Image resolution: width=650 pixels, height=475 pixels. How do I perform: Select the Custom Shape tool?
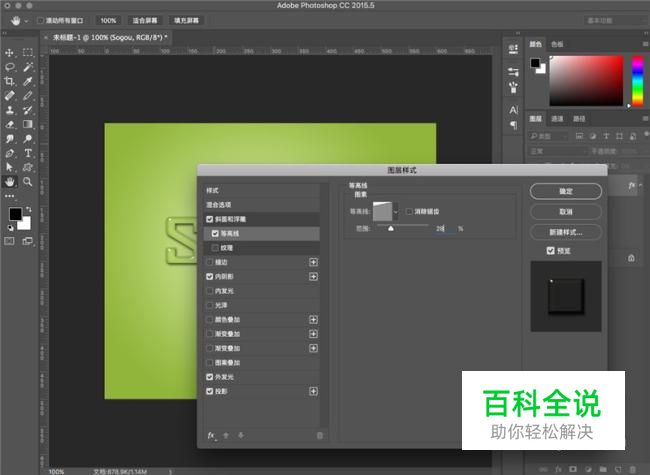point(28,167)
